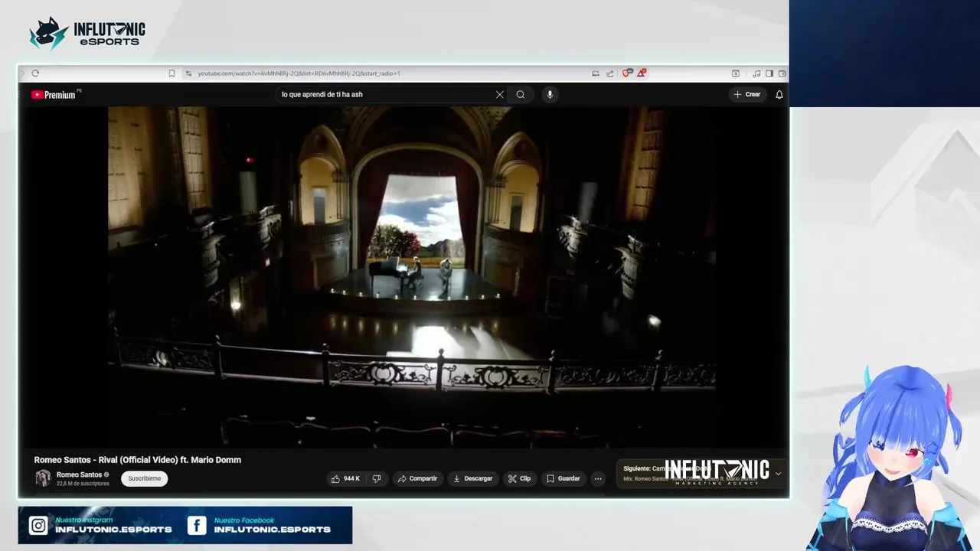Expand the Siguiente mix playlist chevron
This screenshot has height=551, width=980.
778,474
